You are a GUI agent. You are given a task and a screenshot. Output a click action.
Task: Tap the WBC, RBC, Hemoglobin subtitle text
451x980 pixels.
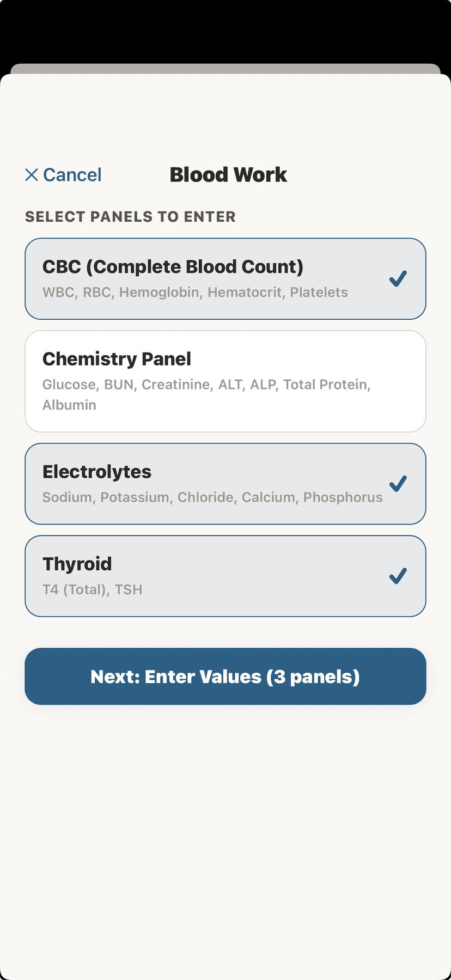[x=195, y=293]
